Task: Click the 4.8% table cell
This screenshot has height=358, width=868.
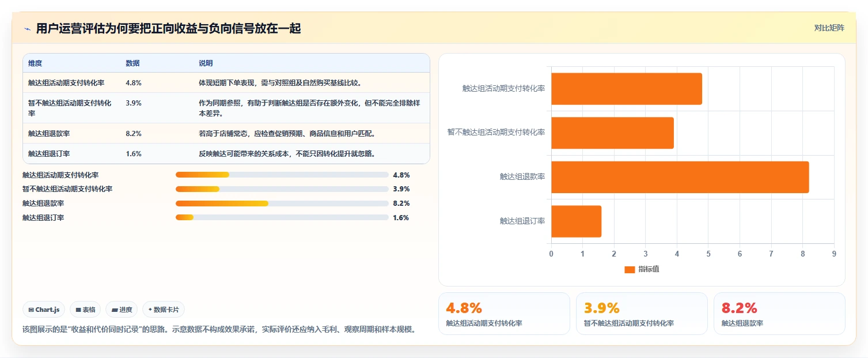Action: click(134, 83)
